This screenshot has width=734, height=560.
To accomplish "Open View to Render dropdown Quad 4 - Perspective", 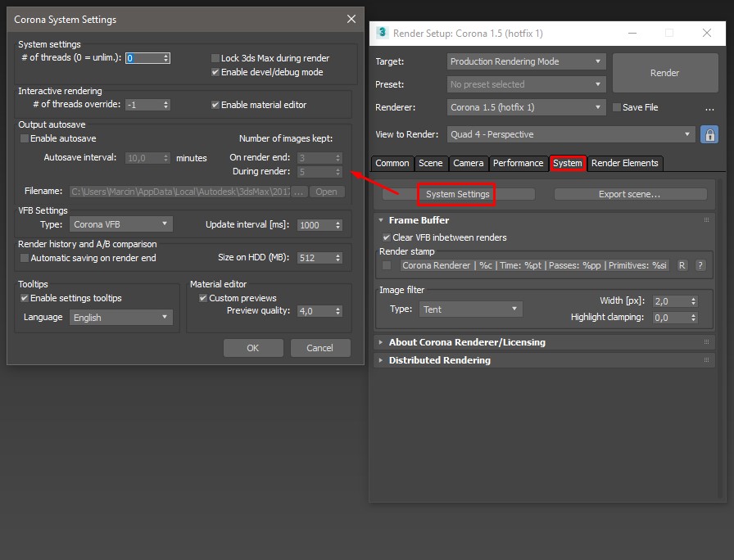I will tap(571, 134).
